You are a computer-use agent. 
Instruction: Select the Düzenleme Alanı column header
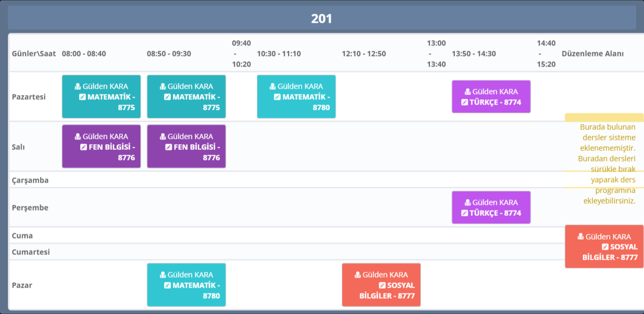[x=593, y=54]
